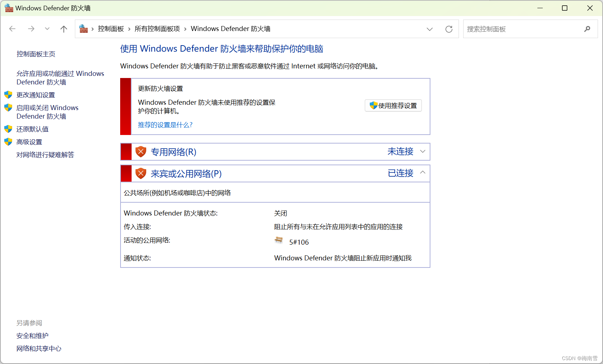Open 还原默认值 link
The height and width of the screenshot is (364, 603).
tap(32, 129)
